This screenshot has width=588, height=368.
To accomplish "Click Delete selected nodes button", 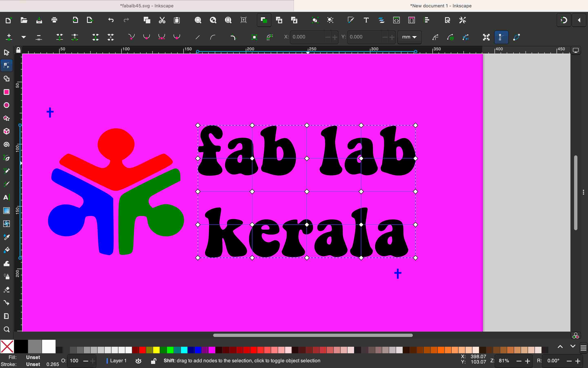I will pyautogui.click(x=39, y=37).
